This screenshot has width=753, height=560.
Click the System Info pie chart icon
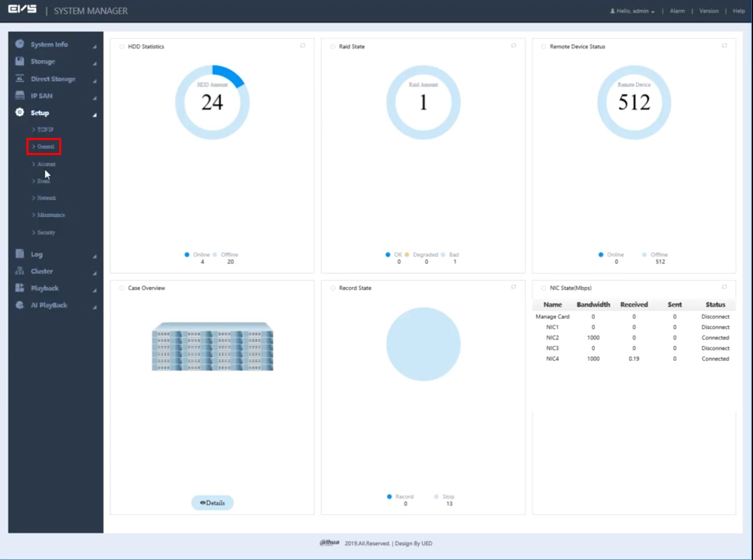20,44
